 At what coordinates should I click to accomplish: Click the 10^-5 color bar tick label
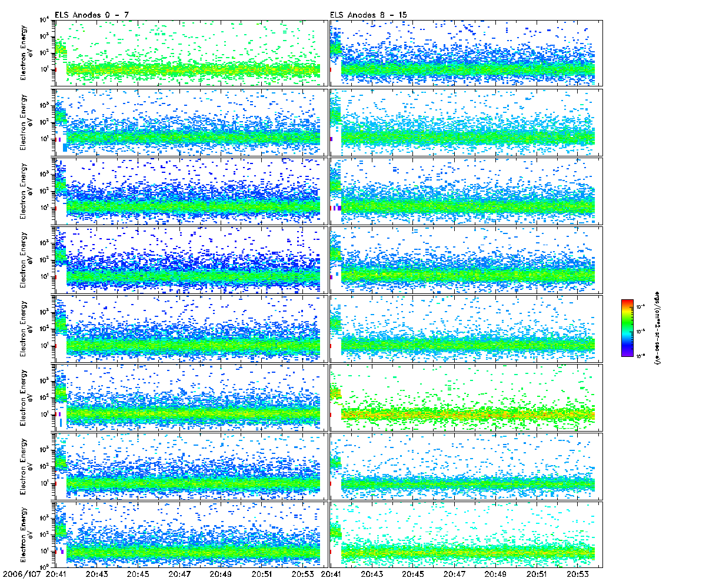pyautogui.click(x=640, y=331)
